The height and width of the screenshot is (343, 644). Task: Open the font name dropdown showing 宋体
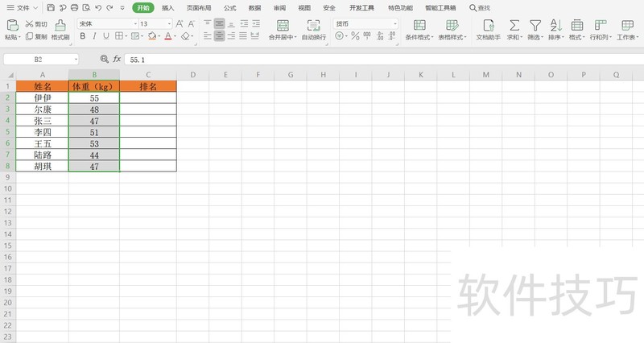pyautogui.click(x=134, y=24)
